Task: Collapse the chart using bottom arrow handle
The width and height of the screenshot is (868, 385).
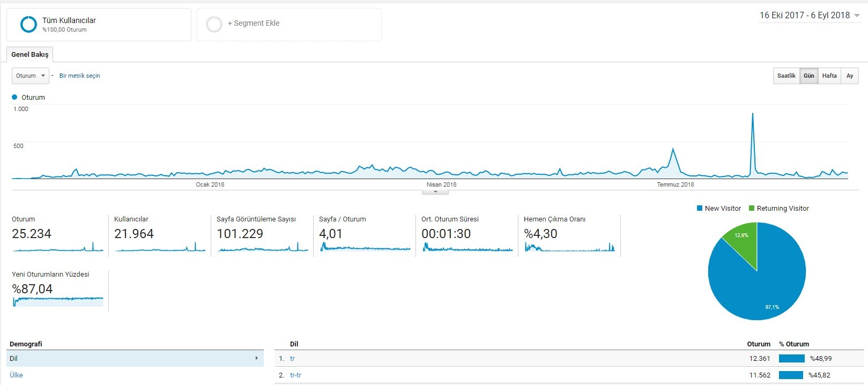Action: pos(435,192)
